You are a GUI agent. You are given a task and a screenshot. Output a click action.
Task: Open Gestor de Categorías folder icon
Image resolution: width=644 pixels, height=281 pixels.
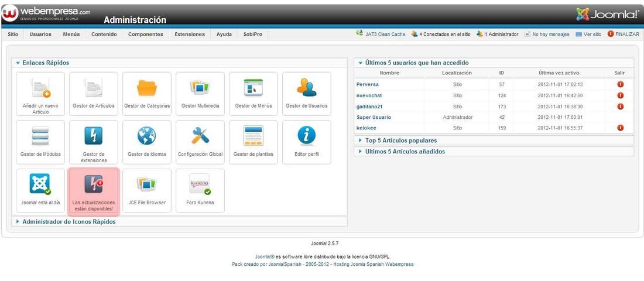(146, 94)
